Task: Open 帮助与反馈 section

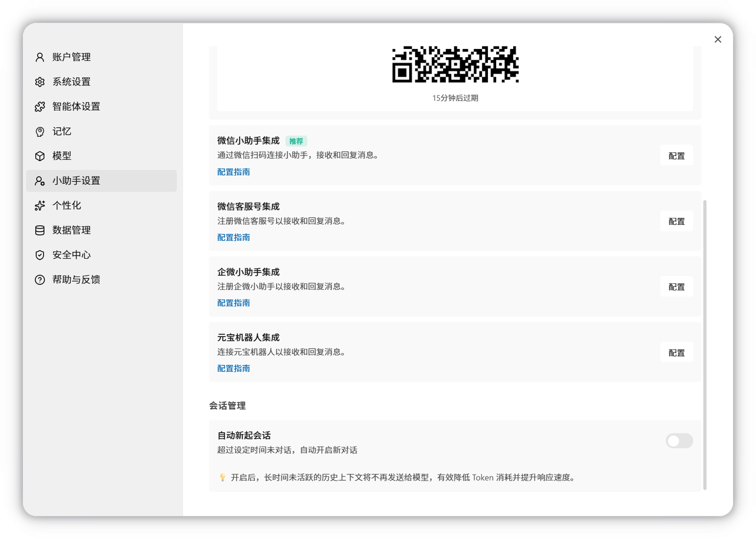Action: [x=102, y=280]
